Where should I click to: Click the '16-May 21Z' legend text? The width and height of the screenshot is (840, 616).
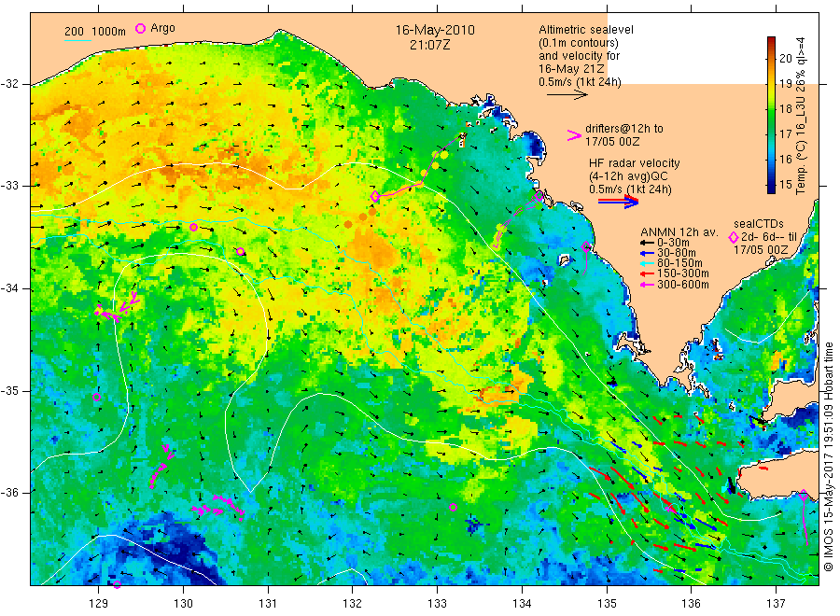pos(571,69)
